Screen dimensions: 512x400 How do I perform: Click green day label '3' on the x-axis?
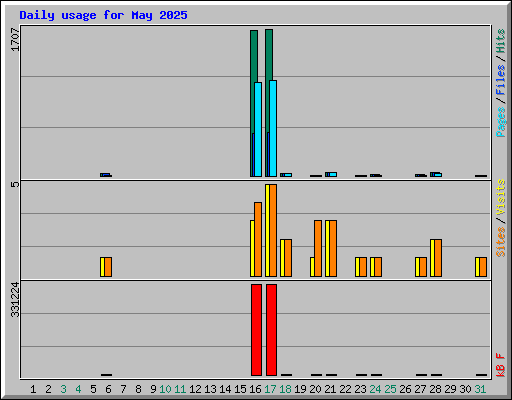[63, 389]
